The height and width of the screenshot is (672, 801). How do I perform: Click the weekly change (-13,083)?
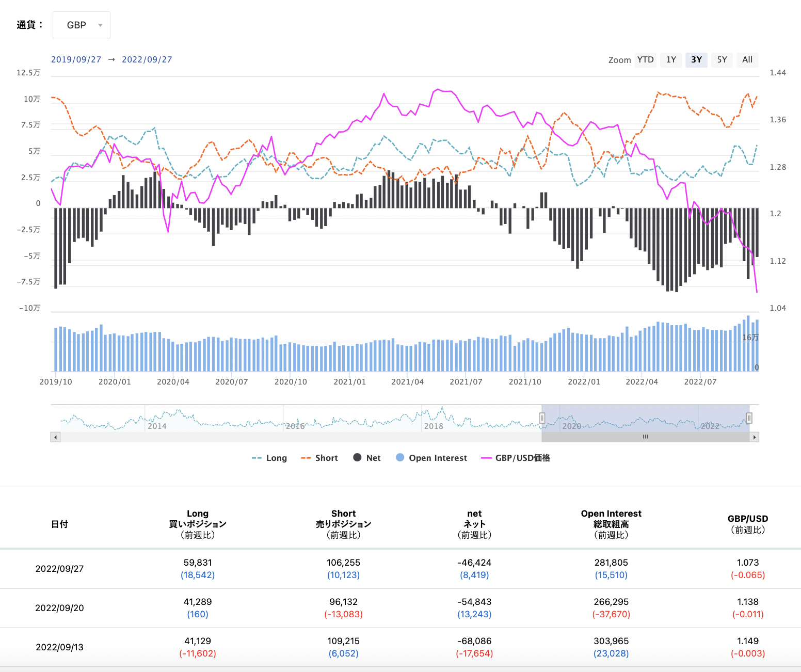pyautogui.click(x=344, y=614)
